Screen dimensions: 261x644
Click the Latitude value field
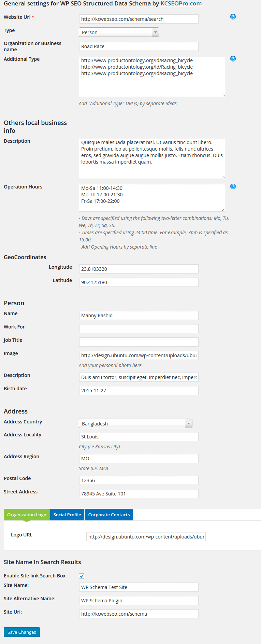139,282
